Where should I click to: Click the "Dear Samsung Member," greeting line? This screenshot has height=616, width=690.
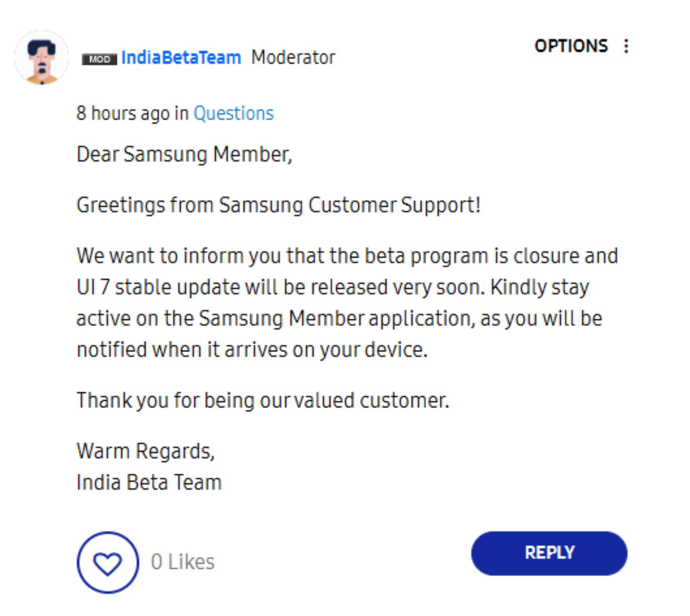pyautogui.click(x=184, y=155)
